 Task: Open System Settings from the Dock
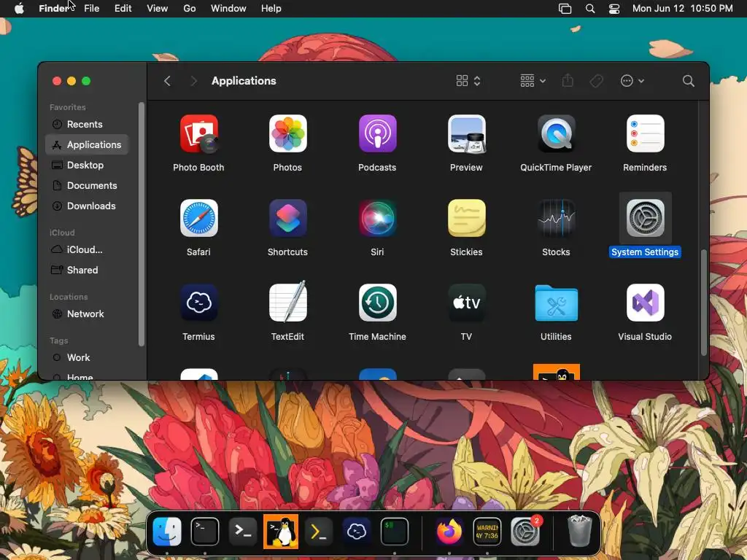click(x=525, y=532)
